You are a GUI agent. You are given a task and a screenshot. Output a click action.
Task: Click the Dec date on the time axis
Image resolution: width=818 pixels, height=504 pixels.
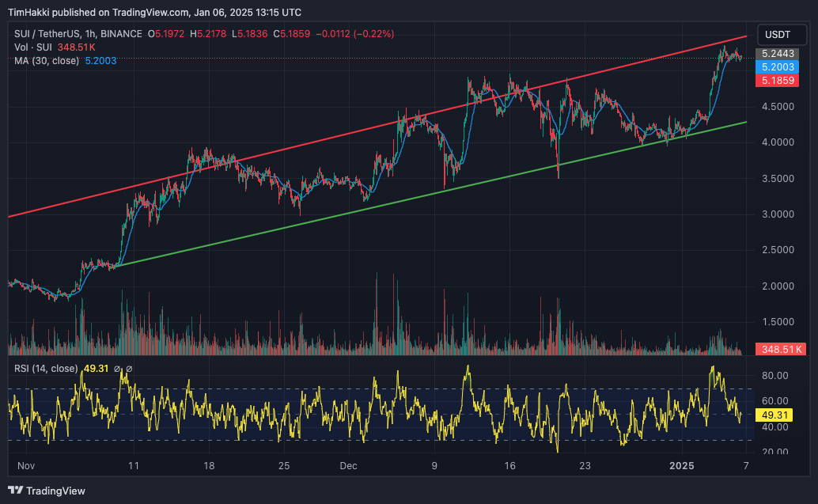pyautogui.click(x=349, y=465)
